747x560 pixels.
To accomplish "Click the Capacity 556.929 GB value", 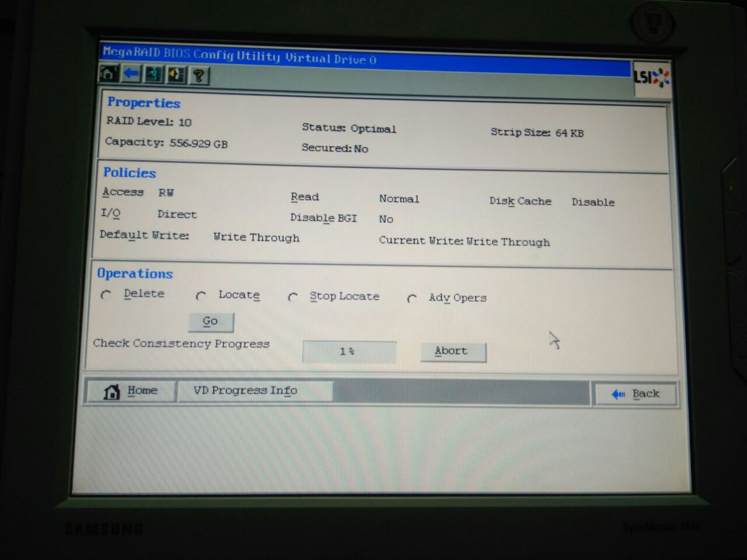I will (198, 143).
